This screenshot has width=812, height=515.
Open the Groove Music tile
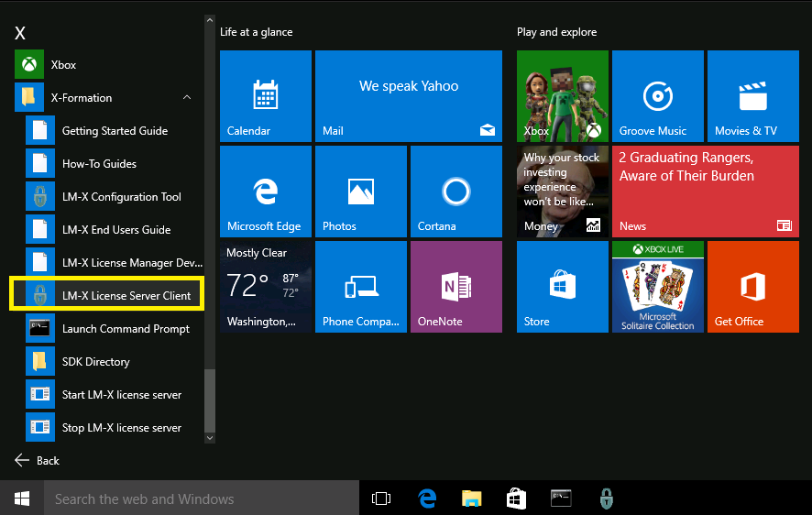point(658,95)
